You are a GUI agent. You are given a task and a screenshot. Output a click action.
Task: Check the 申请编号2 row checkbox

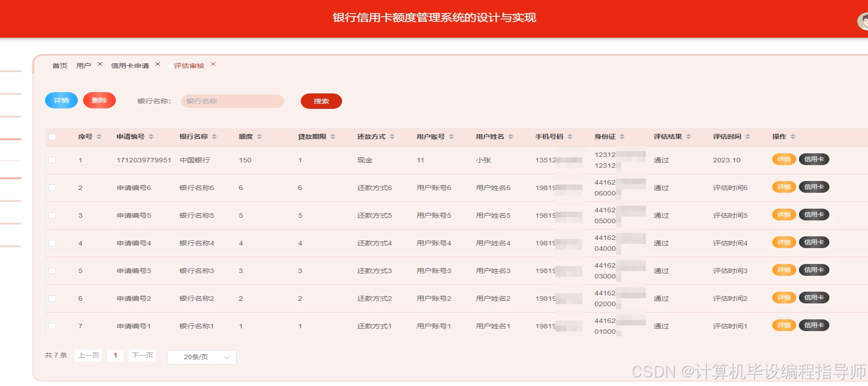(x=52, y=298)
